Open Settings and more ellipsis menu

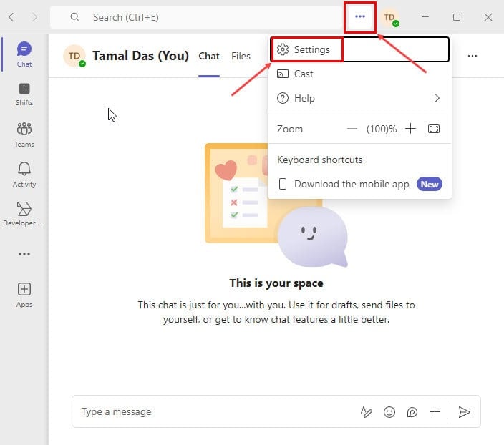(359, 16)
